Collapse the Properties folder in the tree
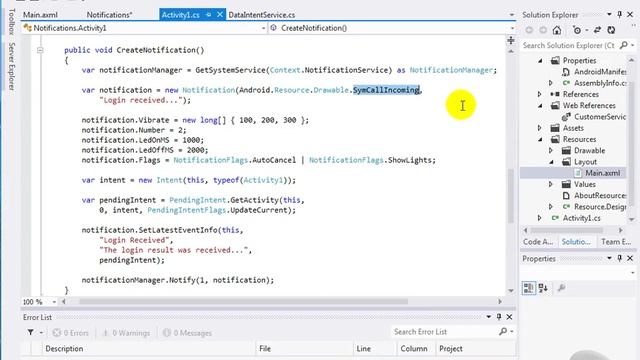The width and height of the screenshot is (640, 360). point(540,60)
